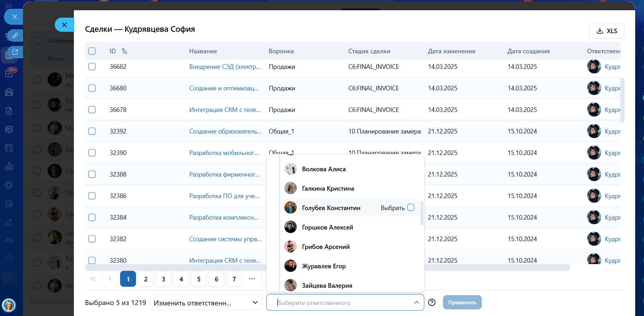The width and height of the screenshot is (644, 316).
Task: Open tasks icon with the 99+ badge
Action: 9,73
